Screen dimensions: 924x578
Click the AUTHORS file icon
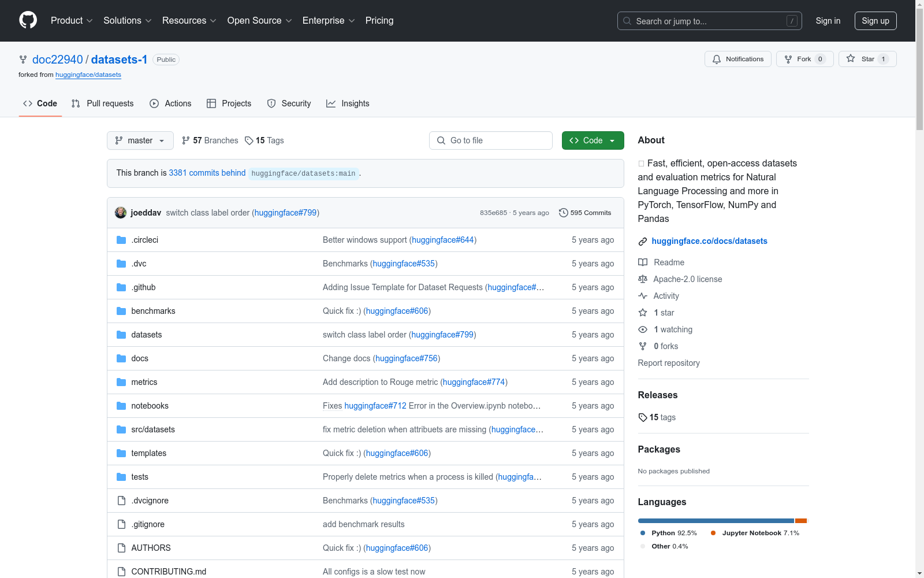pos(121,548)
